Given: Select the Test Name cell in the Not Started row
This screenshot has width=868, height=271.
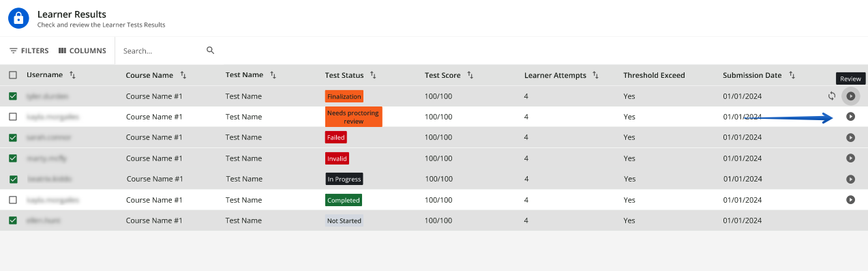Looking at the screenshot, I should click(x=243, y=220).
